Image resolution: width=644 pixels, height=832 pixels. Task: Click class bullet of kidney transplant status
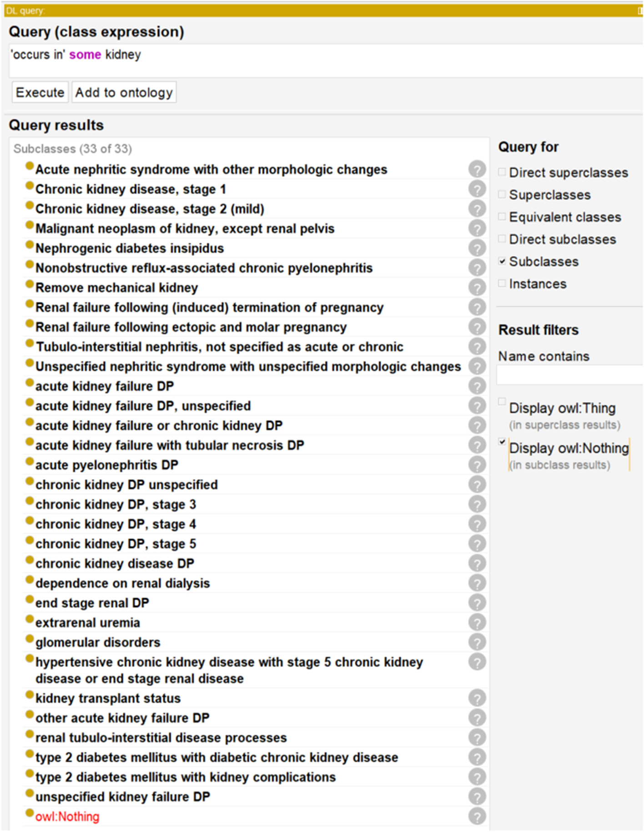pos(30,695)
